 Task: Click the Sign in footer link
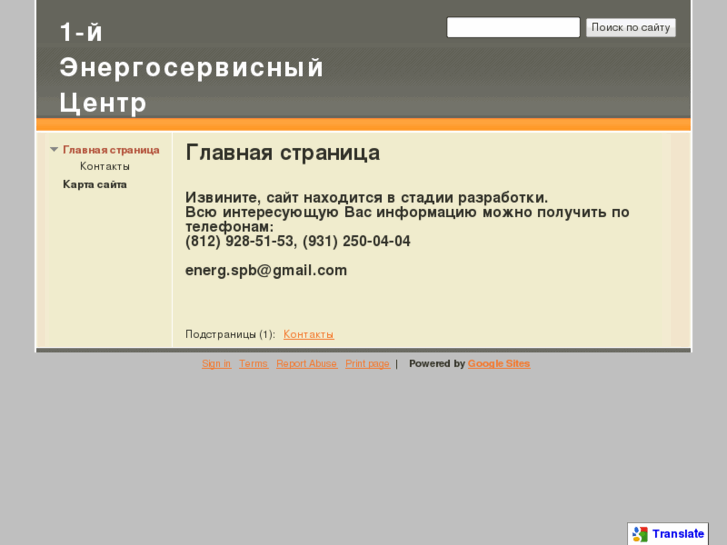[x=216, y=364]
